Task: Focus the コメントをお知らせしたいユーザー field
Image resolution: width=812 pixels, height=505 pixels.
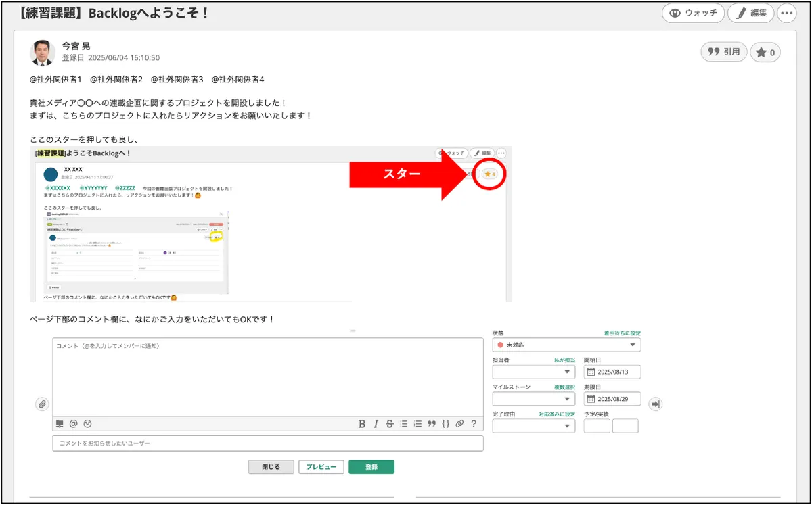Action: coord(268,443)
